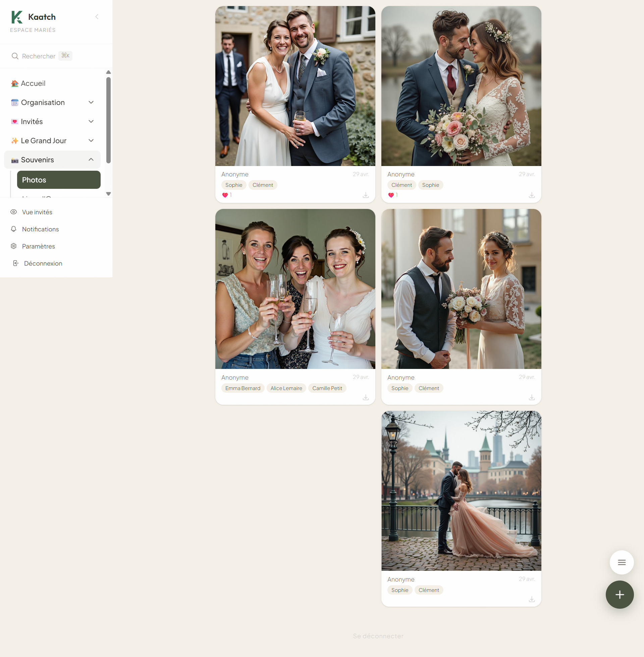Image resolution: width=644 pixels, height=657 pixels.
Task: Expand the Organisation section
Action: pos(91,102)
